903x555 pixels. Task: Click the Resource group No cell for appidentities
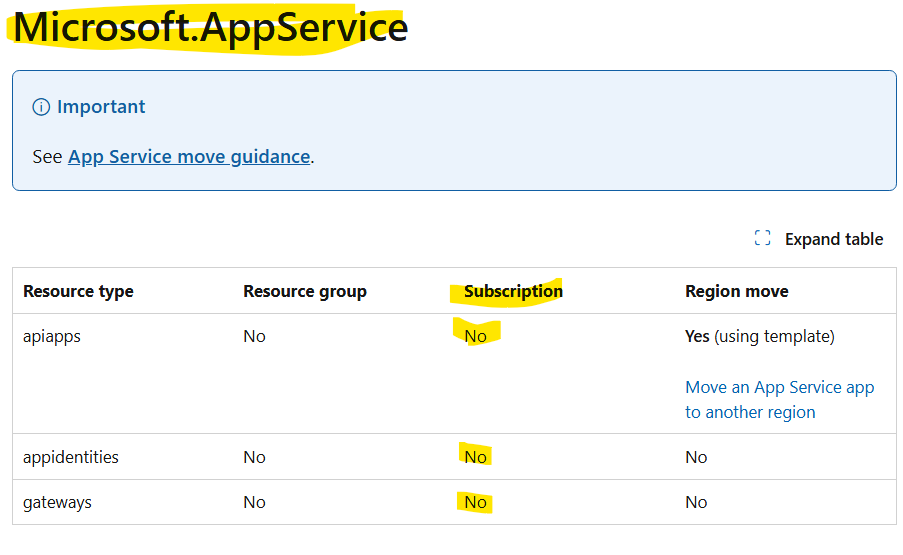(254, 457)
